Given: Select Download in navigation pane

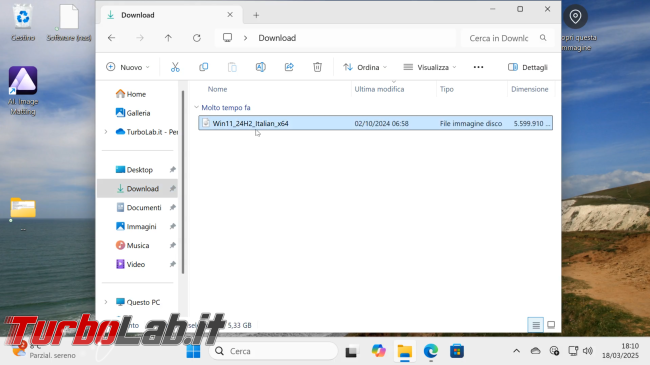Looking at the screenshot, I should pyautogui.click(x=138, y=189).
